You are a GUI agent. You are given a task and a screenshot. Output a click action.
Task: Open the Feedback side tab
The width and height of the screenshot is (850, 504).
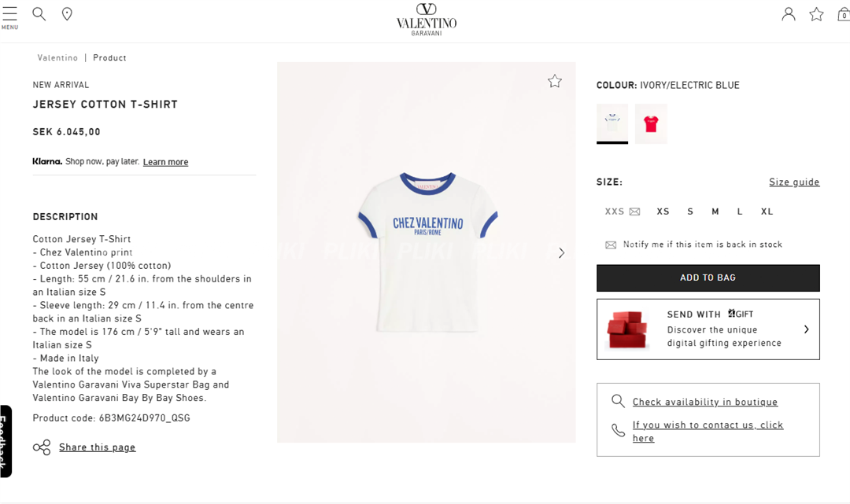point(6,441)
